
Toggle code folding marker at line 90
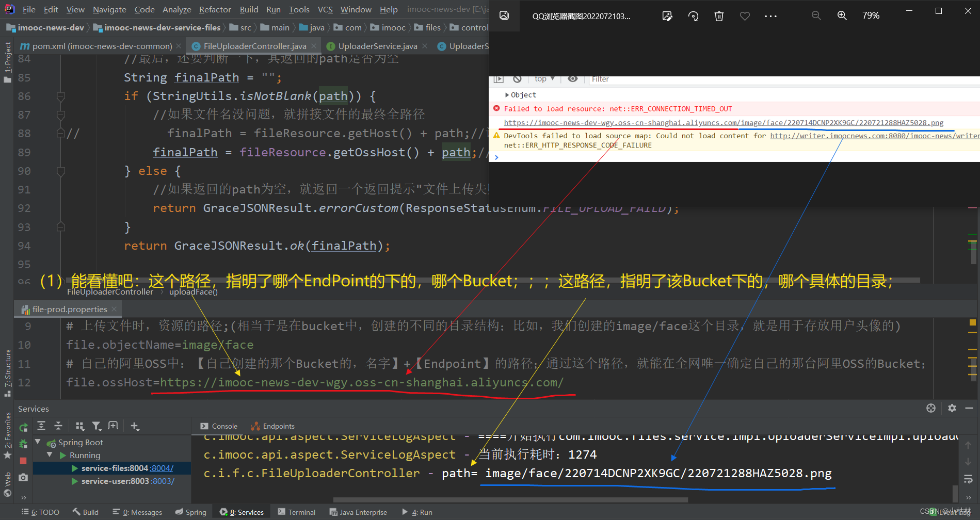[60, 171]
